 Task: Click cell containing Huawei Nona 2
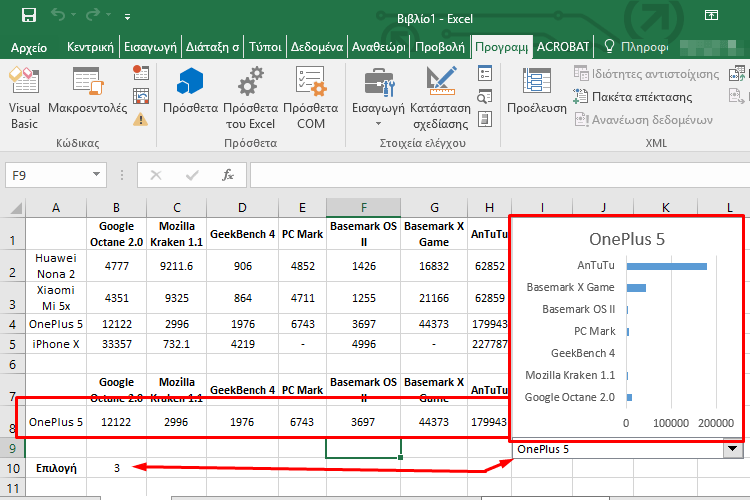click(x=56, y=266)
